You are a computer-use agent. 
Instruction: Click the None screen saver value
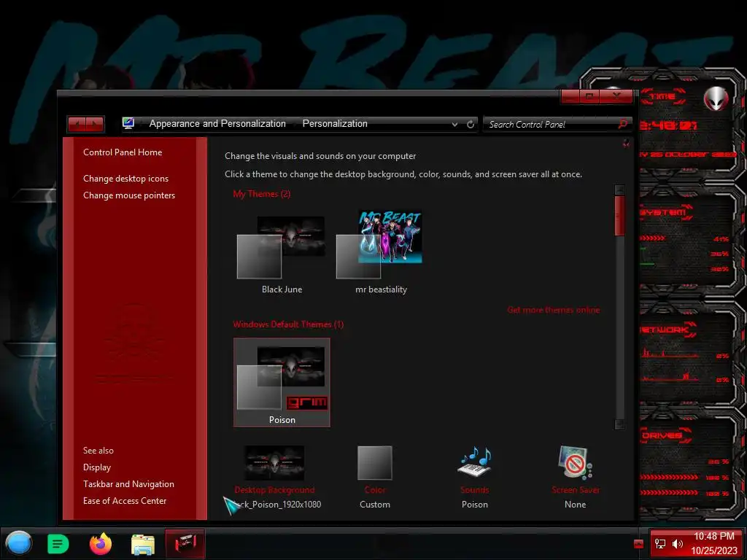[575, 505]
